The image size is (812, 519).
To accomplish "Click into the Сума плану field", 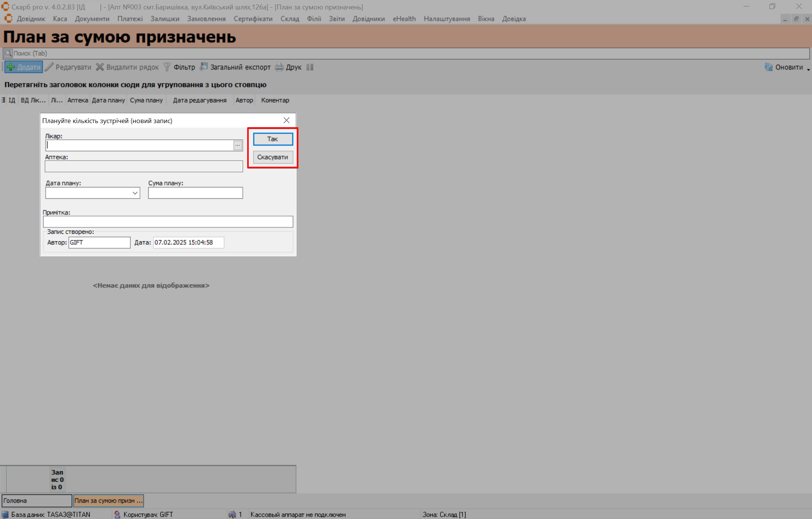I will (195, 193).
